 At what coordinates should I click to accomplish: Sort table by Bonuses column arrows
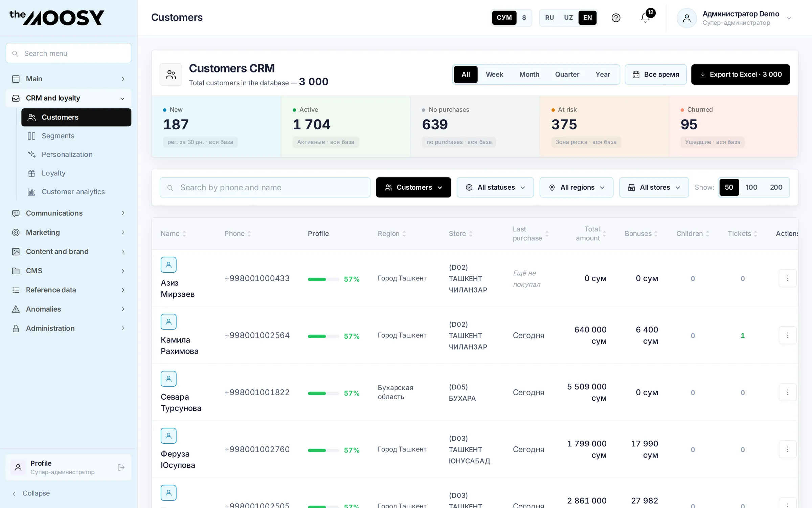click(656, 234)
